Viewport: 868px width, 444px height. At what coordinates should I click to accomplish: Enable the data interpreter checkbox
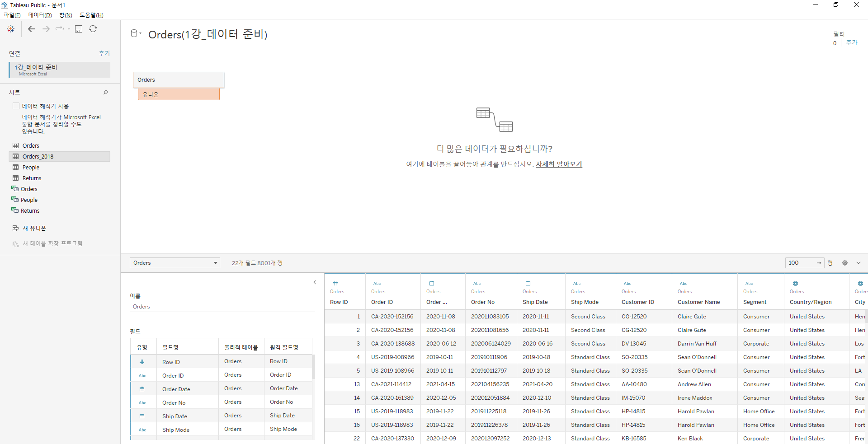click(x=16, y=106)
